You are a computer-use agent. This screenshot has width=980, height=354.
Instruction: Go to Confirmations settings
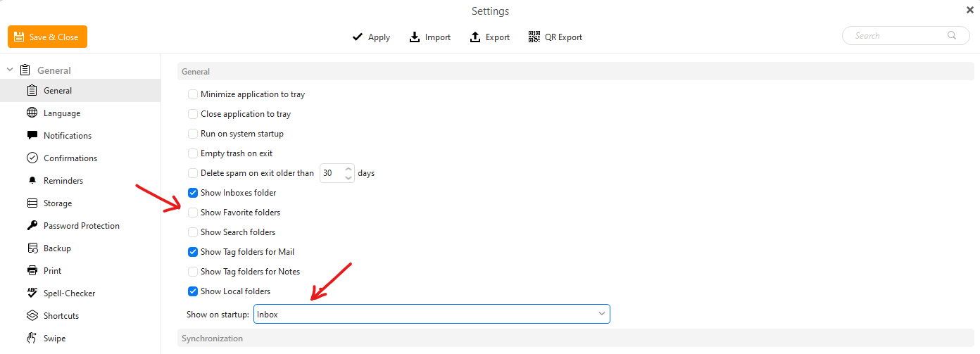(80, 158)
